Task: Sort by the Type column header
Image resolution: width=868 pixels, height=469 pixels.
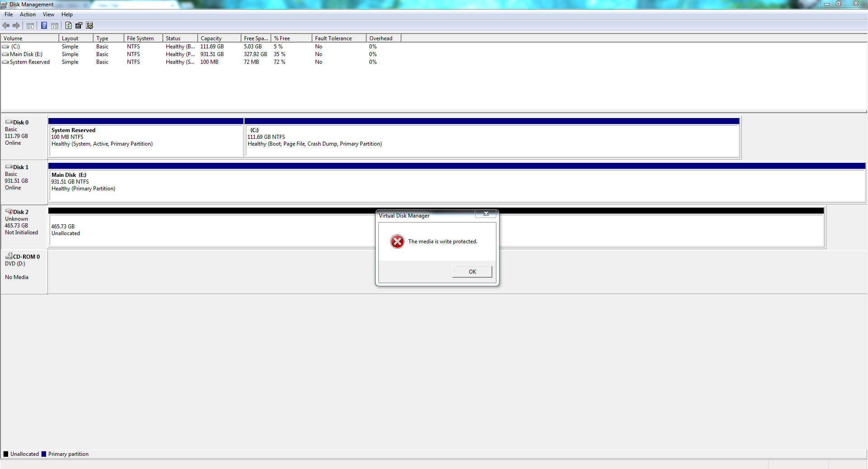Action: (108, 38)
